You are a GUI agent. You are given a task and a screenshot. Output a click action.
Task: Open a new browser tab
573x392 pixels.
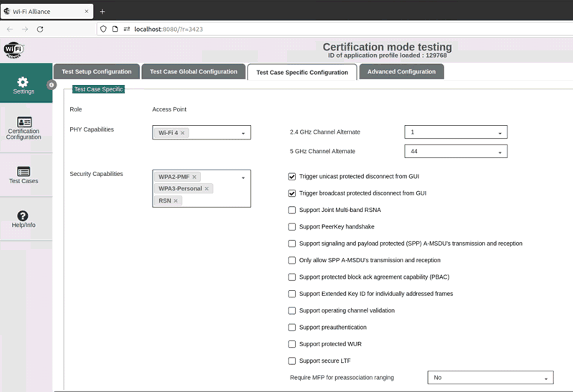(x=102, y=11)
